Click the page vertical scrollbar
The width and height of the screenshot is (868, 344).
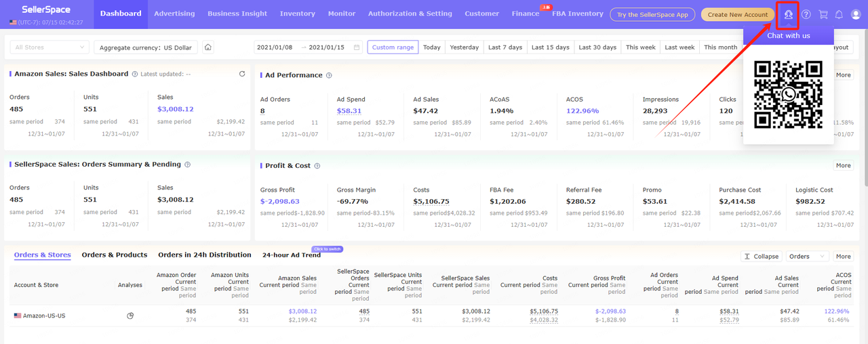865,108
